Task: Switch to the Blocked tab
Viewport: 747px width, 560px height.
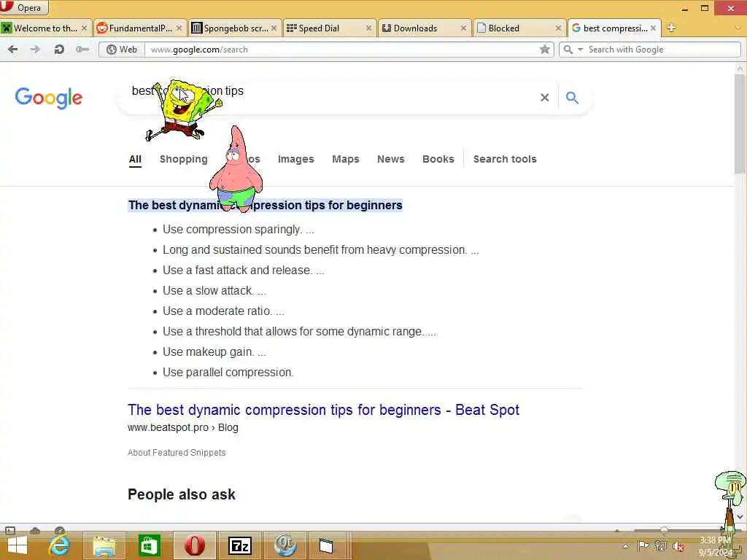Action: [x=519, y=28]
